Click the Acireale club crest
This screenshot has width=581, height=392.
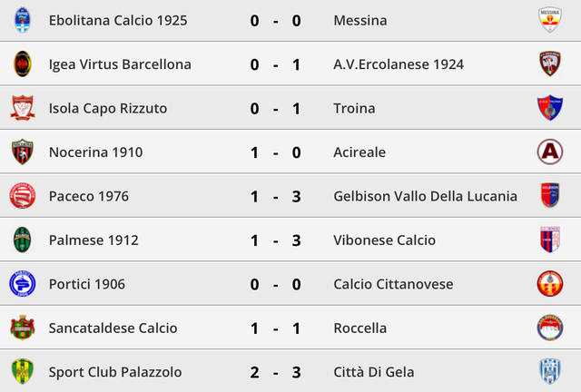pyautogui.click(x=550, y=152)
